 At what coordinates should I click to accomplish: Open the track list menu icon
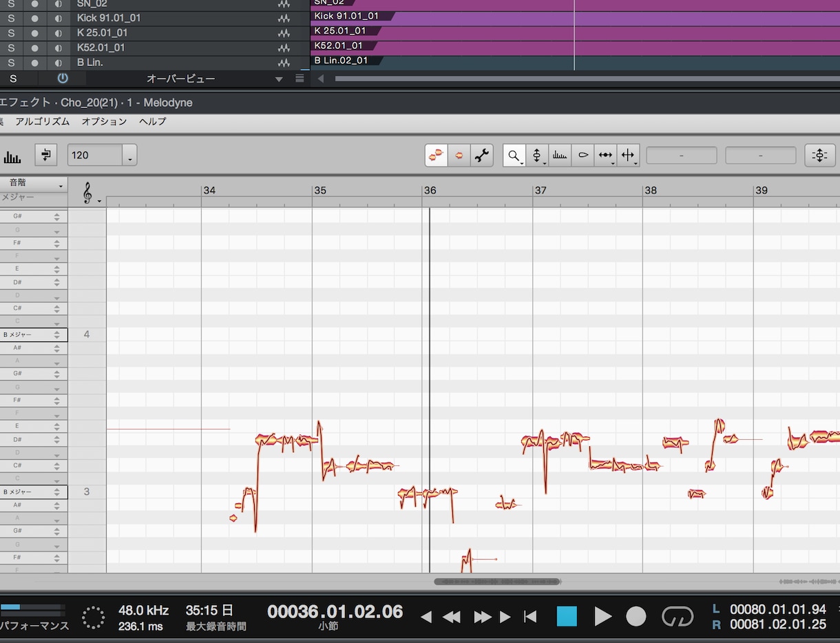click(x=300, y=78)
